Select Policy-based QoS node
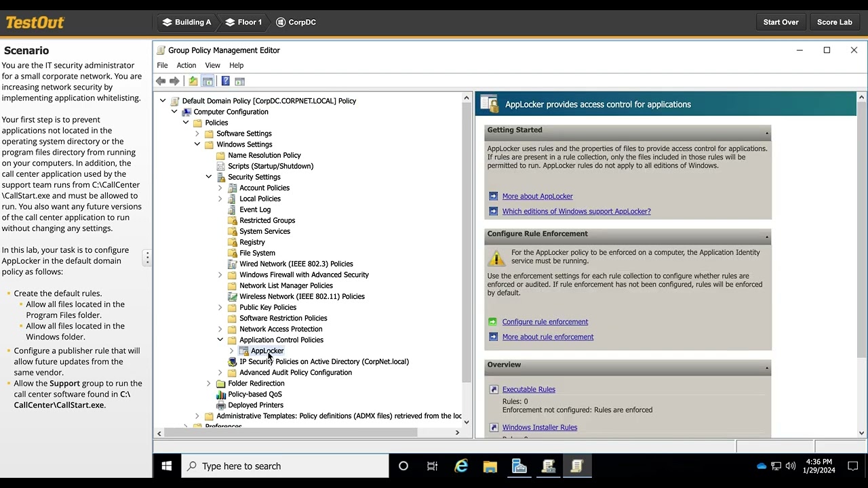Viewport: 868px width, 488px height. pyautogui.click(x=255, y=394)
